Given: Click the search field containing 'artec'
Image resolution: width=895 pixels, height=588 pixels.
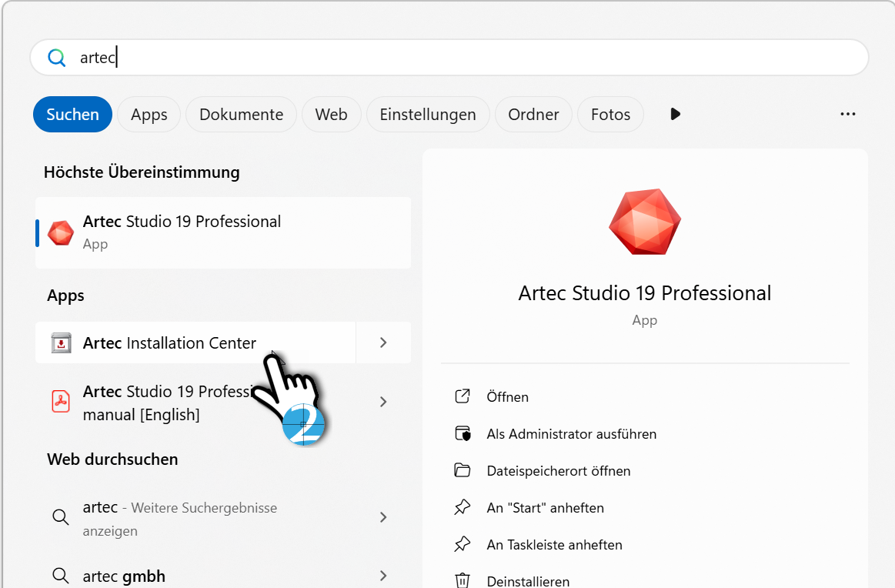Looking at the screenshot, I should (x=449, y=57).
